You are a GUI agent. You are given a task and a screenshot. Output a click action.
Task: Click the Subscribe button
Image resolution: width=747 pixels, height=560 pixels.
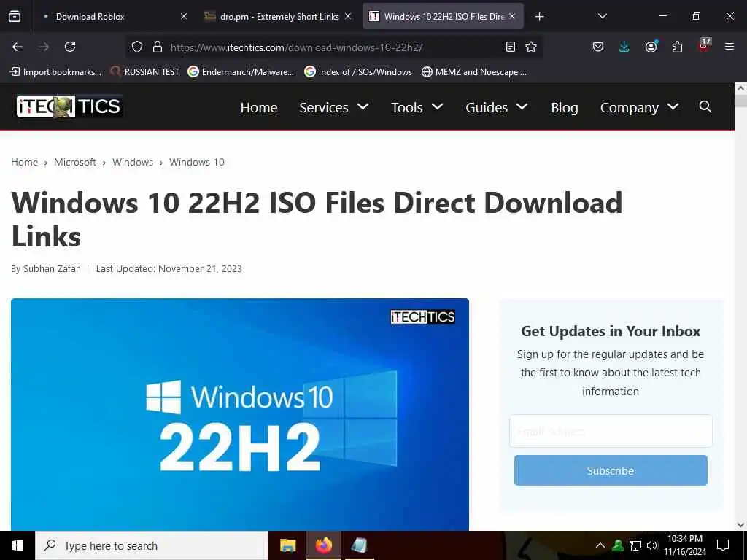tap(611, 470)
